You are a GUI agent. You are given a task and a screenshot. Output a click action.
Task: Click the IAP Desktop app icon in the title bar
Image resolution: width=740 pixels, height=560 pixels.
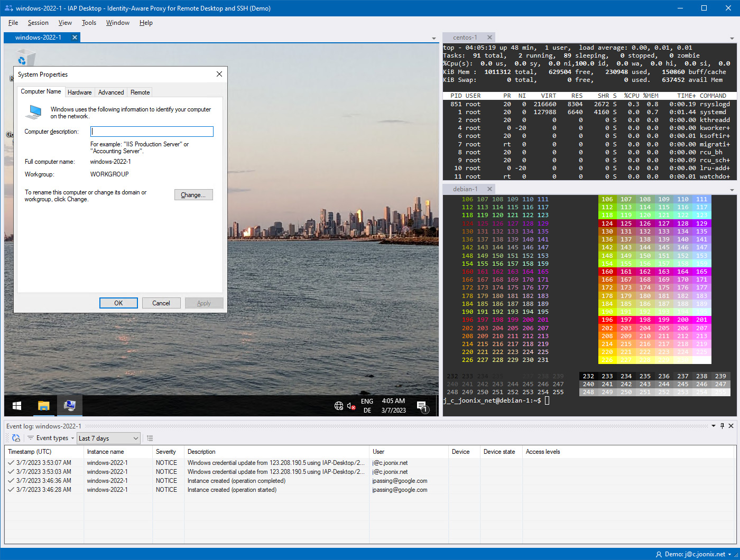(8, 8)
